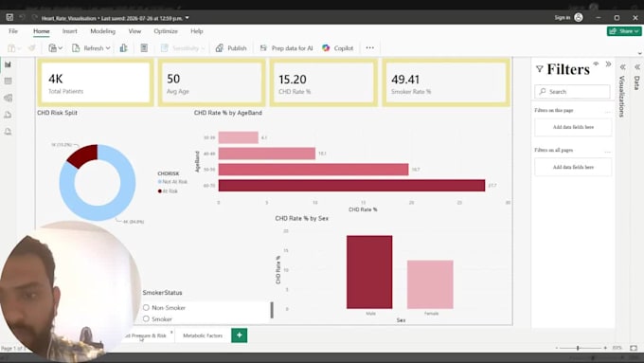644x363 pixels.
Task: Click page-level Add data fields well
Action: (573, 127)
